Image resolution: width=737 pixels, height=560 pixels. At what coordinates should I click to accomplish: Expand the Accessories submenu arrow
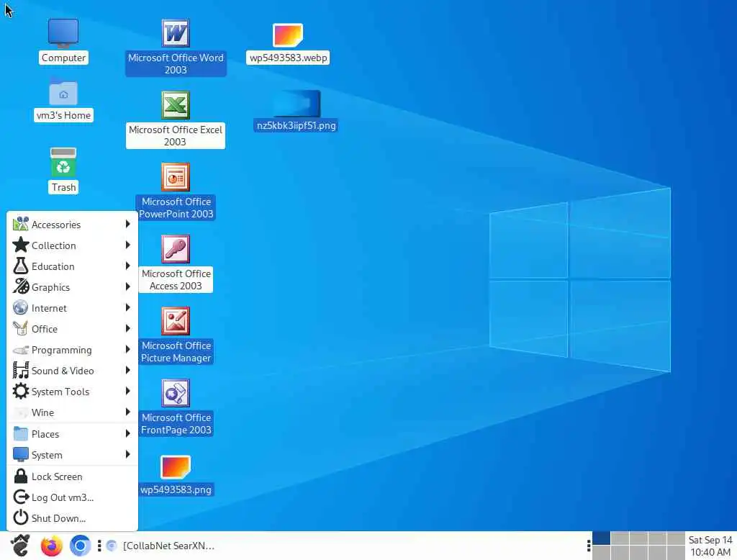[127, 225]
